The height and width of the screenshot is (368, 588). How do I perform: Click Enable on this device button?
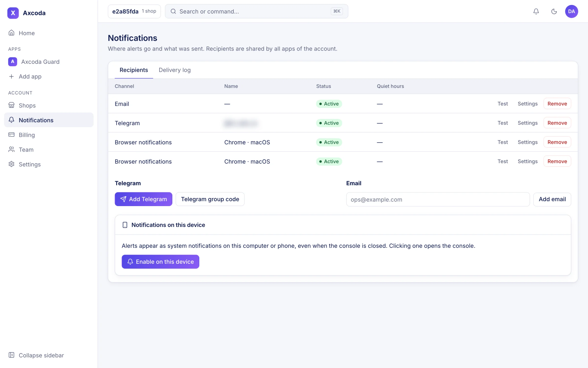160,262
